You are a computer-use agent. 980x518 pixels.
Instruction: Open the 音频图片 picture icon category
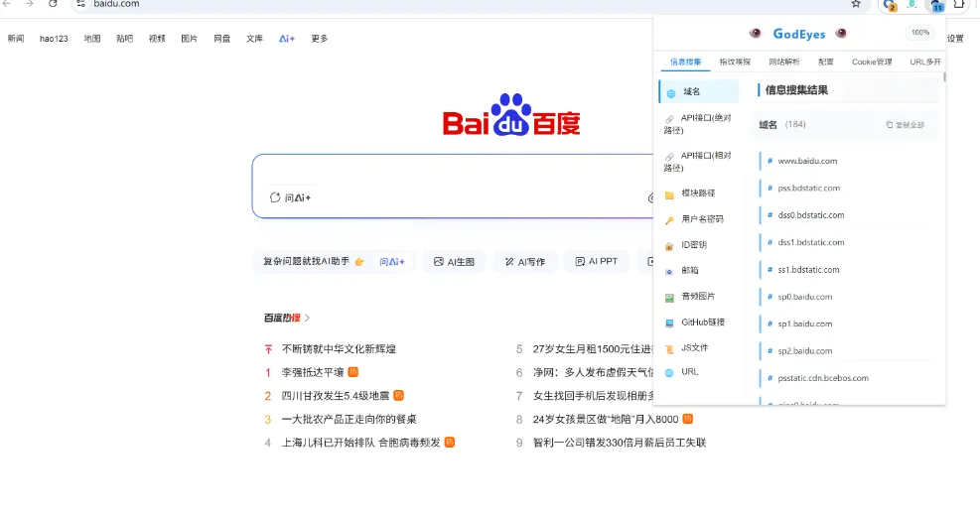669,298
